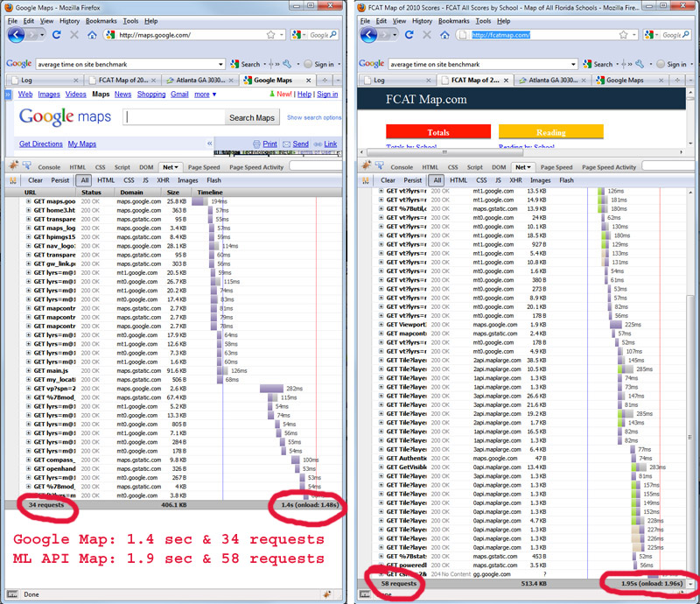Viewport: 700px width, 604px height.
Task: Click the stop icon in the Google Maps window
Action: pyautogui.click(x=74, y=35)
